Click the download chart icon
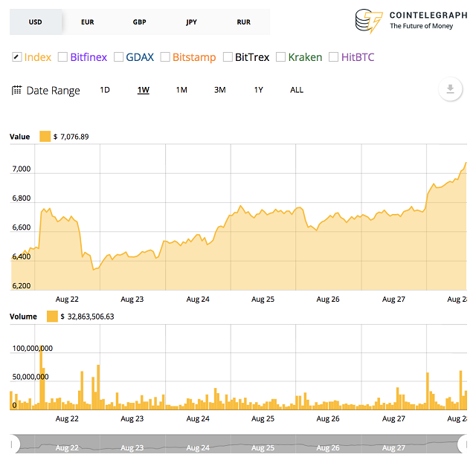Image resolution: width=476 pixels, height=463 pixels. (449, 90)
